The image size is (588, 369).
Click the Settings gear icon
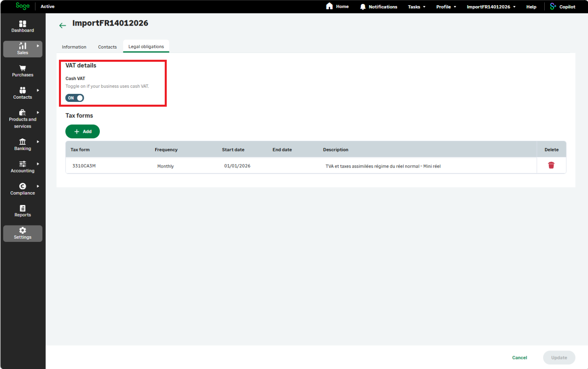[x=22, y=230]
